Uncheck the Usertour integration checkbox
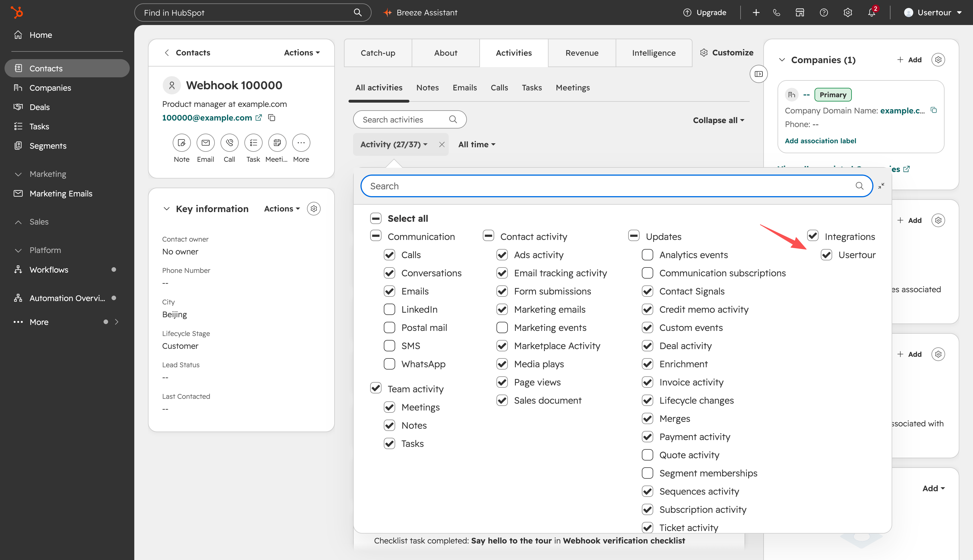973x560 pixels. (826, 255)
